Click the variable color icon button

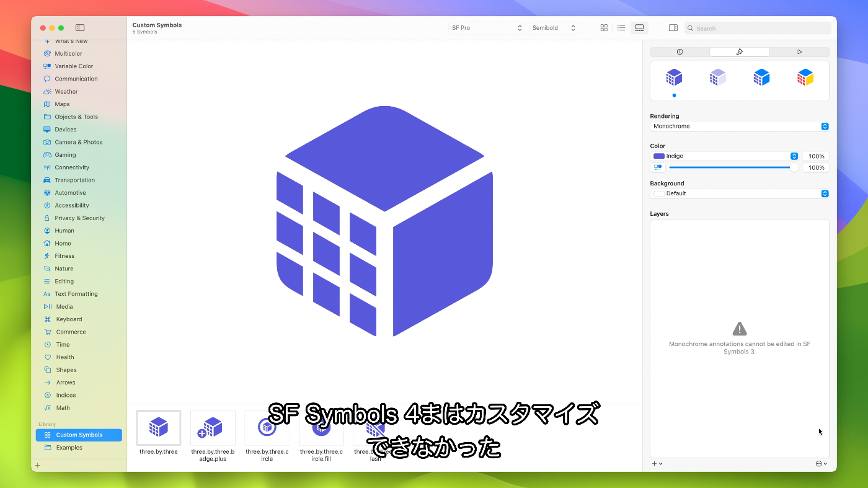pos(658,167)
